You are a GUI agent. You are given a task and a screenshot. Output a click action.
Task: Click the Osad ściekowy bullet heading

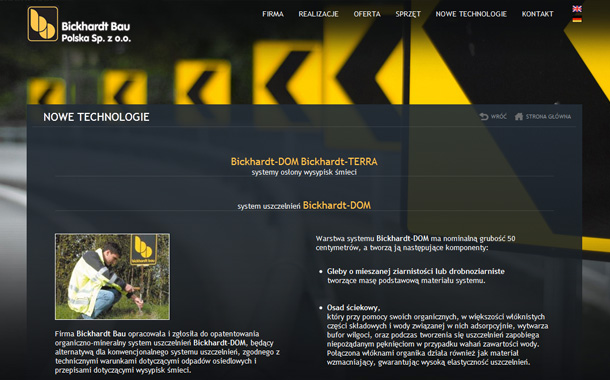(353, 308)
